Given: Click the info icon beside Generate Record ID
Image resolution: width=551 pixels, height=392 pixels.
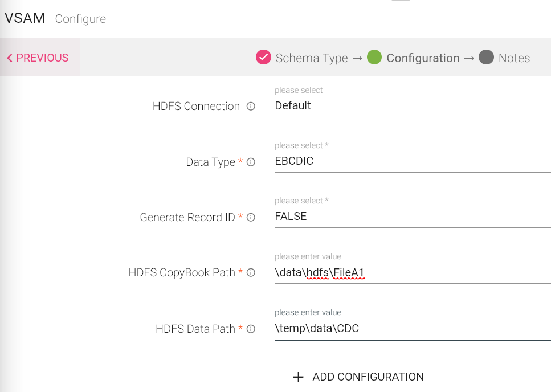Looking at the screenshot, I should (x=251, y=217).
